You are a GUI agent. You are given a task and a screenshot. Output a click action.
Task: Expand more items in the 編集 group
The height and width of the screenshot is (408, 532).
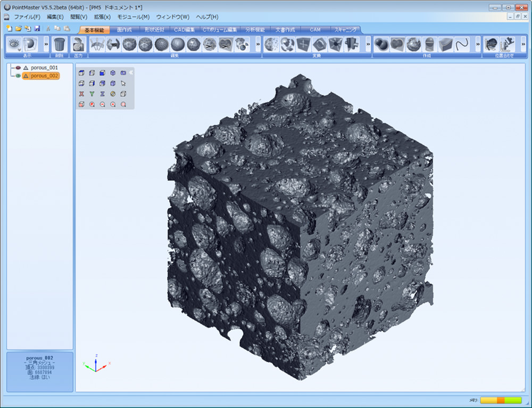[258, 44]
